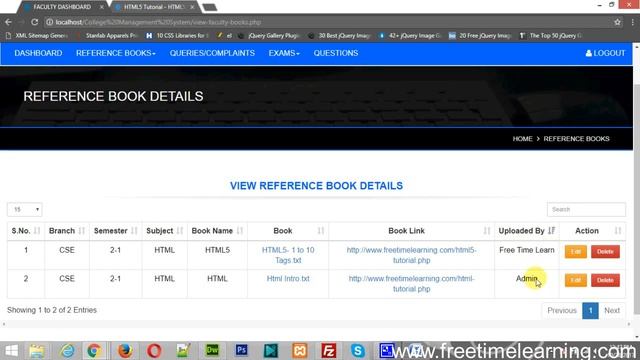
Task: Open the HTML5- 1 to 10 Tags.txt file
Action: click(x=288, y=255)
